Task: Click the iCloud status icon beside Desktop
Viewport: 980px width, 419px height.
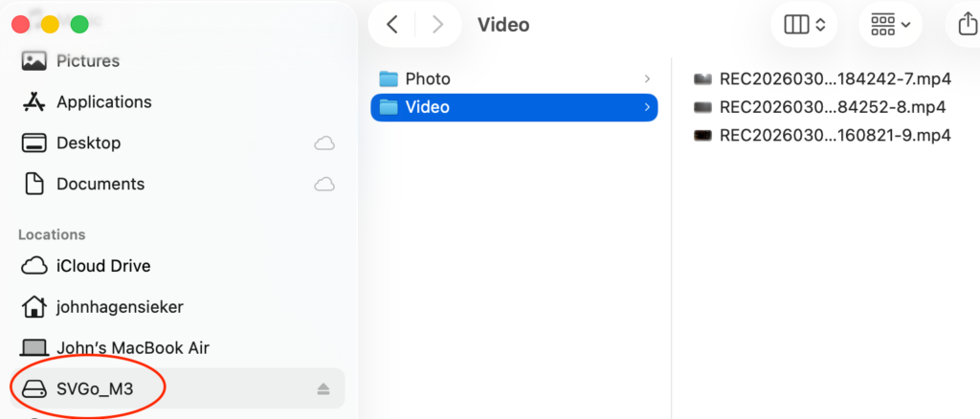Action: pos(324,143)
